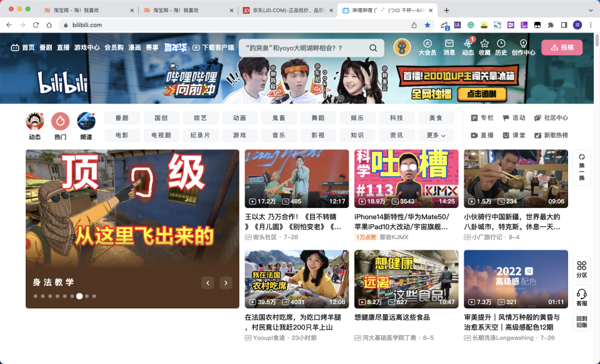Viewport: 600px width, 364px height.
Task: Select 赛事 in top navigation
Action: click(x=152, y=47)
